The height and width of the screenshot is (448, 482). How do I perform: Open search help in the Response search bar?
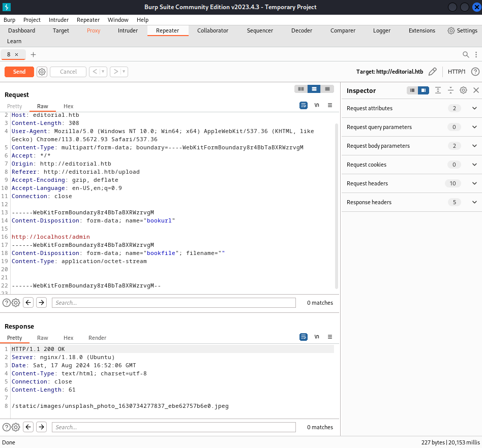tap(7, 427)
